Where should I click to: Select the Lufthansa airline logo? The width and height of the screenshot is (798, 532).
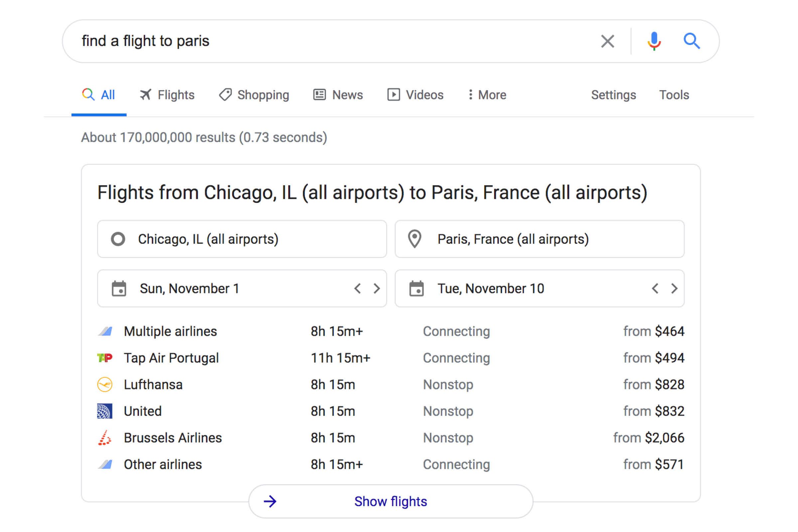105,384
